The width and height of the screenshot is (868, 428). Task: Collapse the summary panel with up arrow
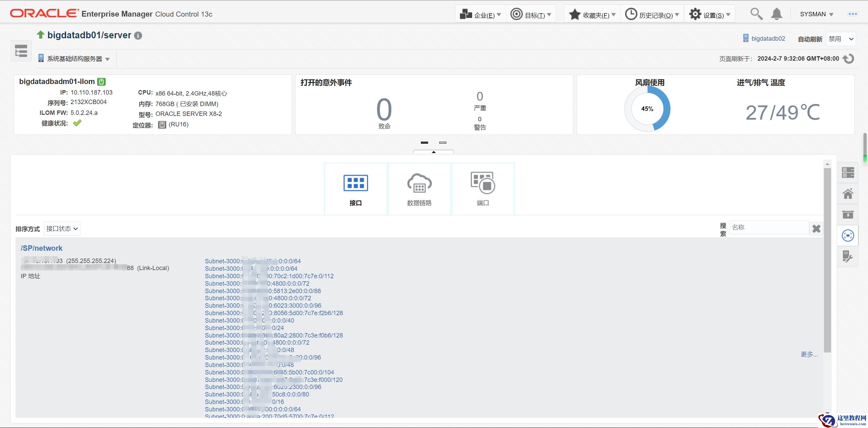[433, 152]
